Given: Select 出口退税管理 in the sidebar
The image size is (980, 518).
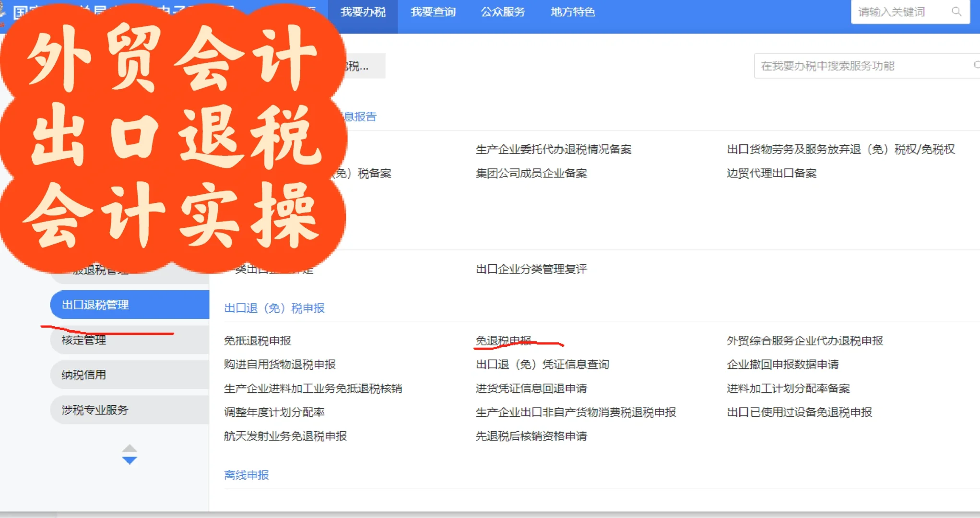Looking at the screenshot, I should click(95, 305).
